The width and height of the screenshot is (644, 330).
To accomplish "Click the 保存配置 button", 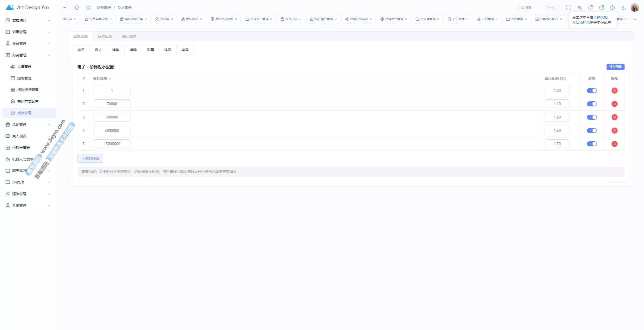I will tap(615, 67).
